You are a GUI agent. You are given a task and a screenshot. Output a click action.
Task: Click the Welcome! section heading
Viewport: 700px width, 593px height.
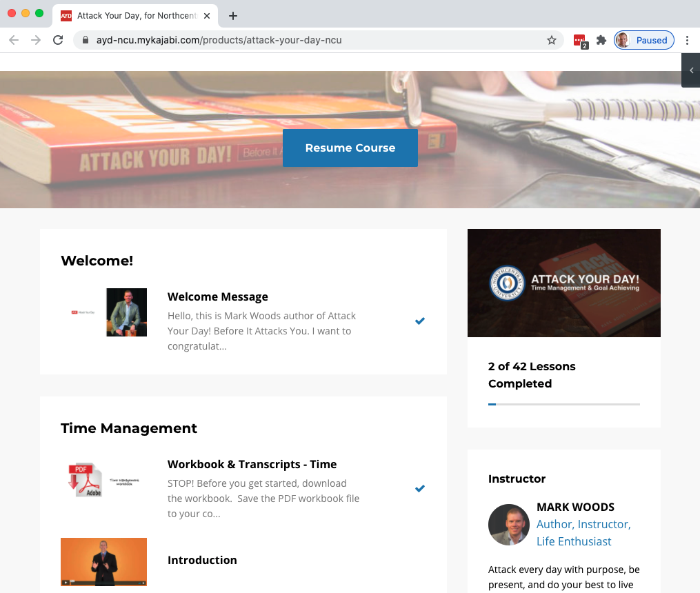pyautogui.click(x=97, y=261)
